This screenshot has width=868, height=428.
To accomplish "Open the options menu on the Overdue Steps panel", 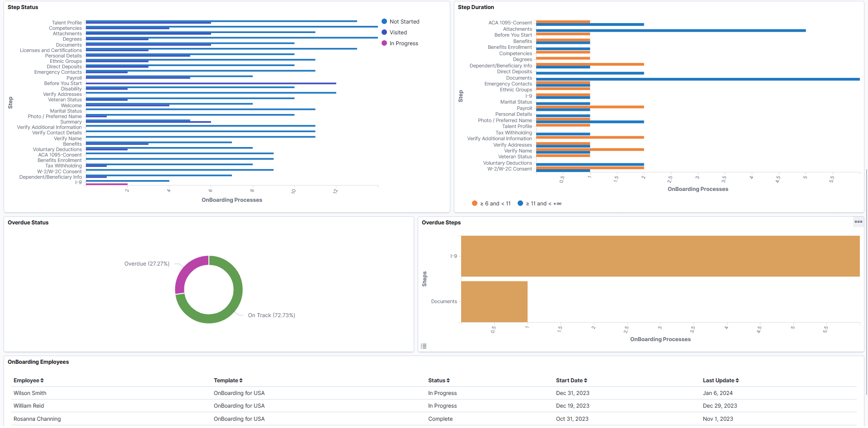I will pyautogui.click(x=858, y=222).
